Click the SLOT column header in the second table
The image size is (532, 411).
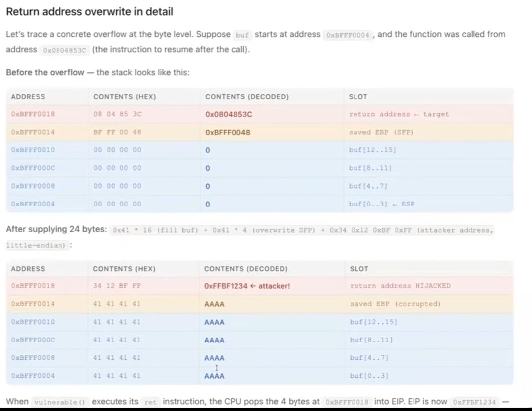[359, 269]
